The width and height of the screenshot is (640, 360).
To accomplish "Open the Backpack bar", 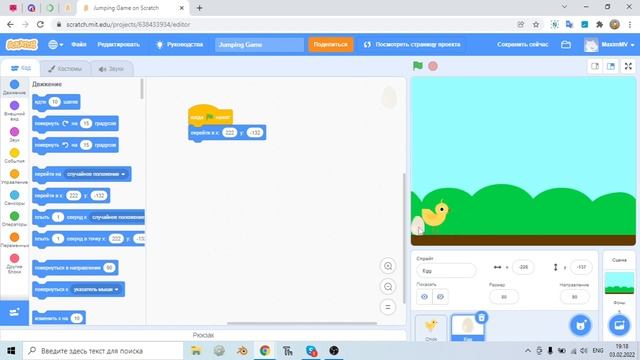I will click(x=203, y=335).
